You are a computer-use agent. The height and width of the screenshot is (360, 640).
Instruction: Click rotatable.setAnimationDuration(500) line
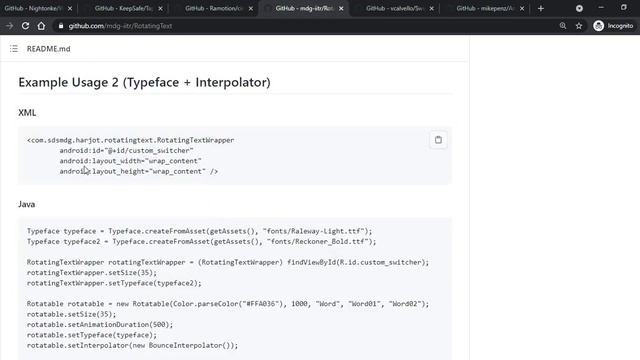(x=100, y=324)
